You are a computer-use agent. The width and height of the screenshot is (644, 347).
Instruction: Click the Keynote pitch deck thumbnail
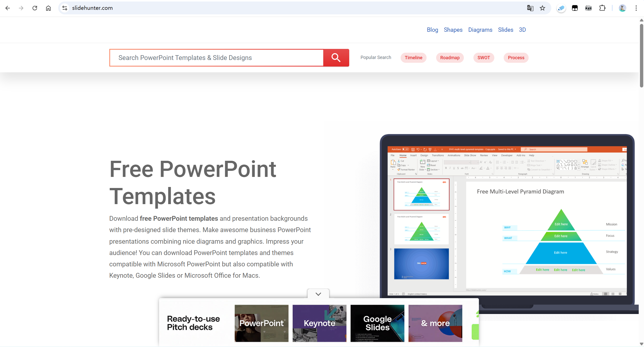319,323
